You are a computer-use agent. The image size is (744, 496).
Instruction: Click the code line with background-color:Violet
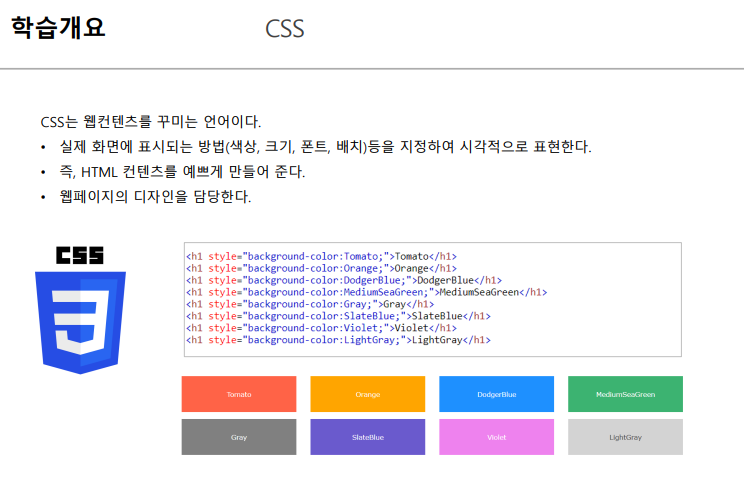tap(321, 328)
